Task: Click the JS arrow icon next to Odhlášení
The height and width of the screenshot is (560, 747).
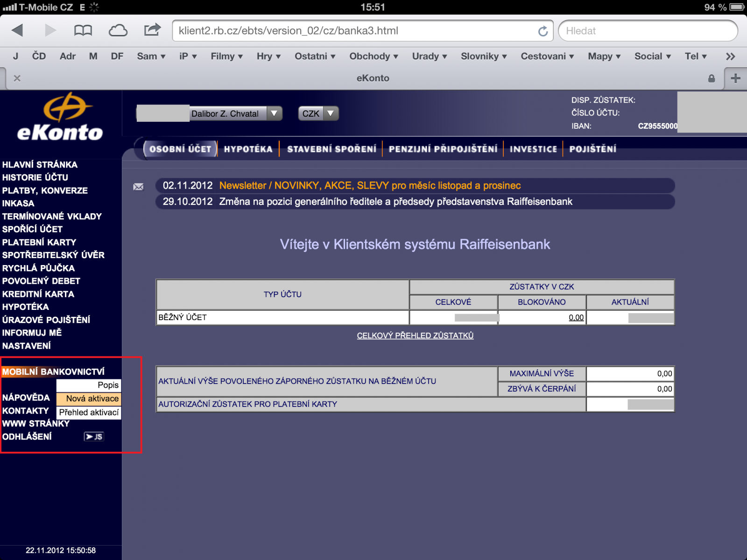Action: point(94,436)
